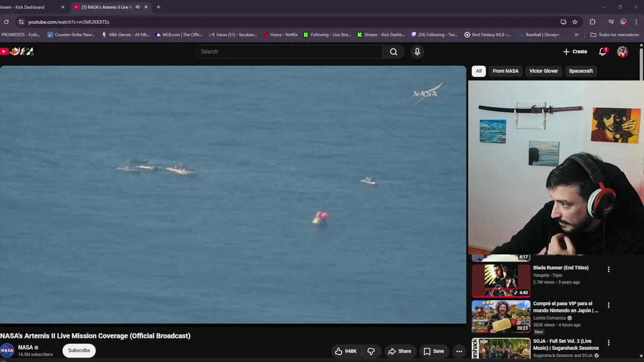Open options for SOJA Full Set video
Screen dimensions: 644x362
click(608, 343)
